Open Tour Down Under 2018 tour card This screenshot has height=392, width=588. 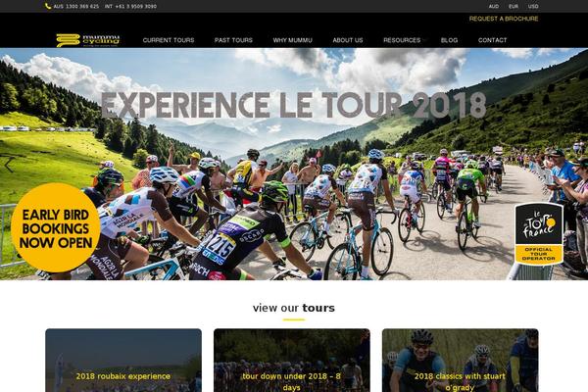pyautogui.click(x=292, y=361)
